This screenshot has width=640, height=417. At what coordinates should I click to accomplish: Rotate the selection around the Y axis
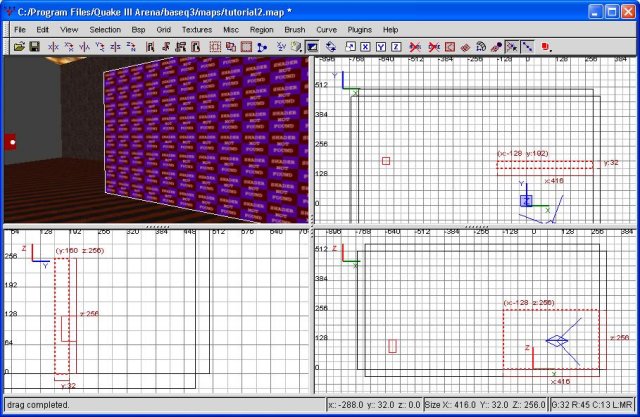pyautogui.click(x=100, y=47)
